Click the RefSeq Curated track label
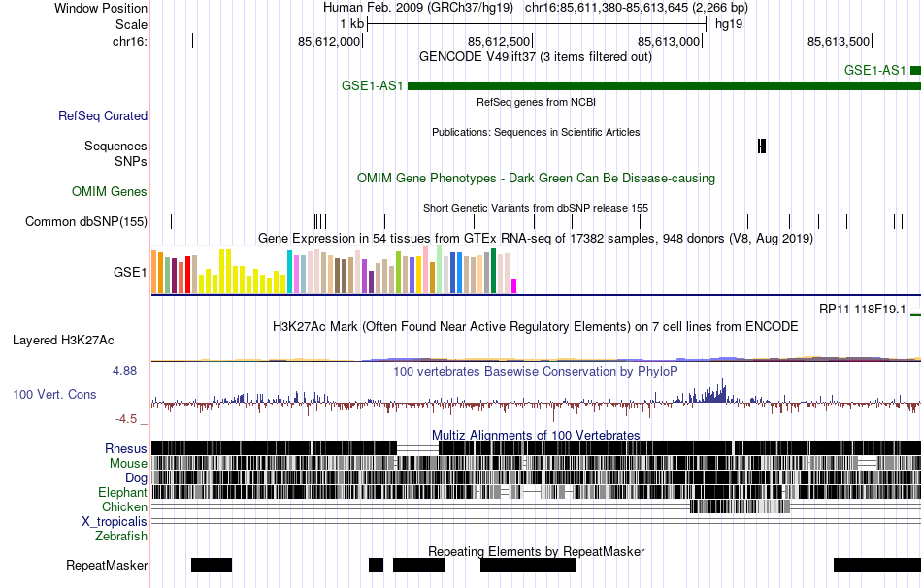The height and width of the screenshot is (588, 922). pyautogui.click(x=102, y=115)
